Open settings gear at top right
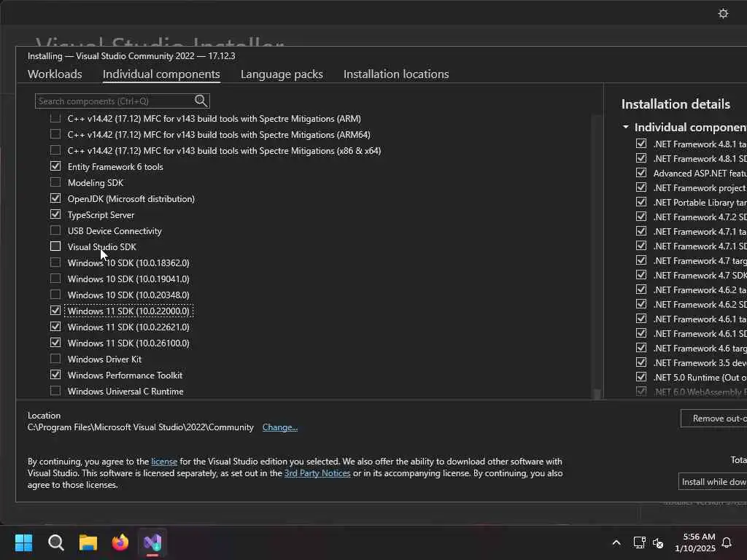747x560 pixels. click(x=723, y=13)
